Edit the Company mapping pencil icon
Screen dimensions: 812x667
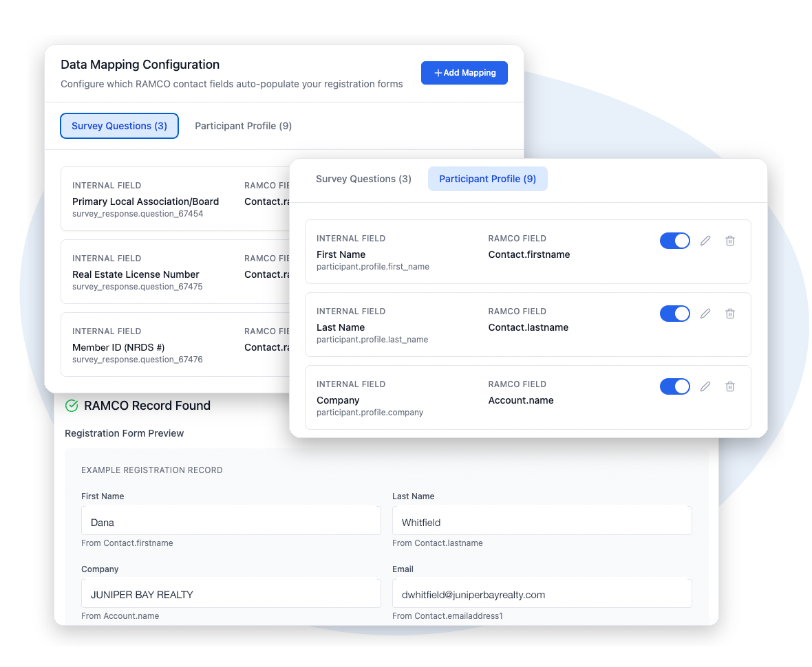point(705,386)
